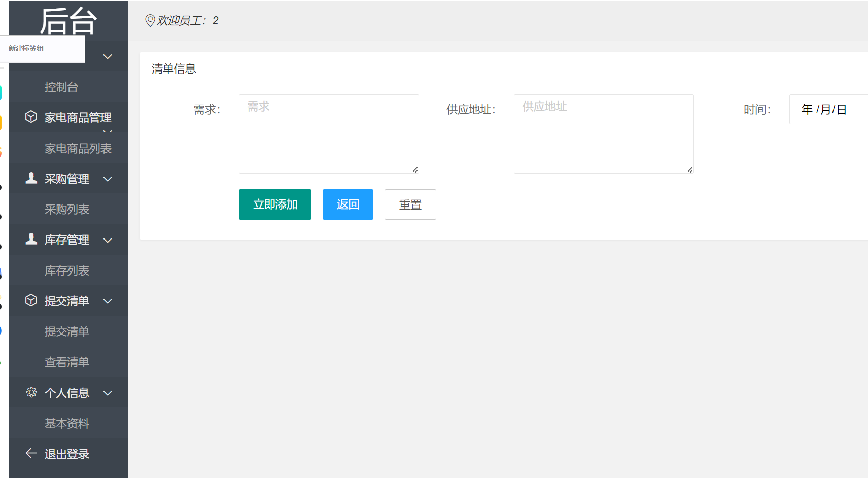
Task: Collapse the 采购管理 section chevron
Action: tap(107, 179)
